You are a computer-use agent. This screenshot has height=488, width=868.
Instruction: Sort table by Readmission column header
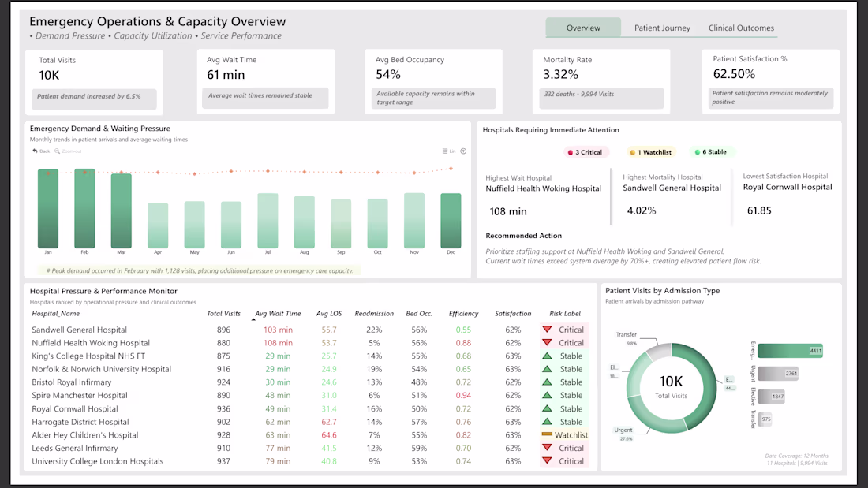click(x=374, y=313)
